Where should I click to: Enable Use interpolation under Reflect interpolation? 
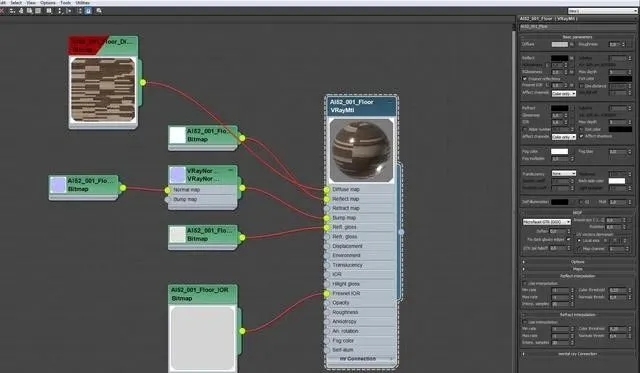[525, 283]
